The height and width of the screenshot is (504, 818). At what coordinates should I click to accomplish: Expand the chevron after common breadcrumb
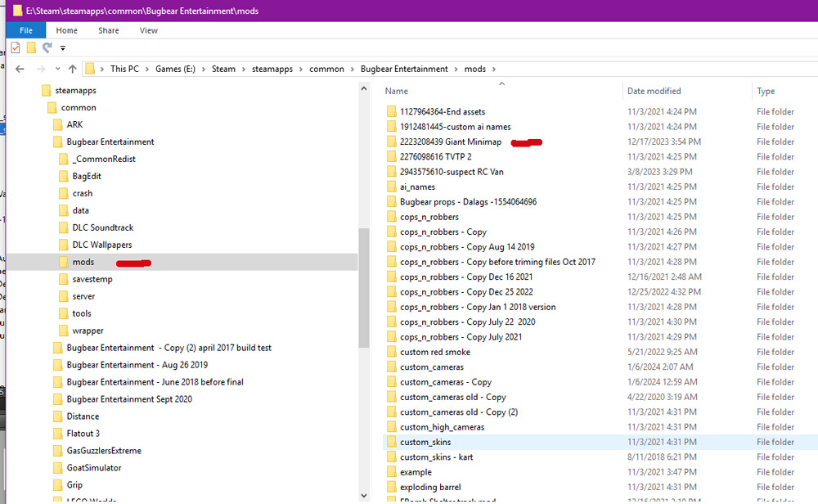pyautogui.click(x=352, y=69)
